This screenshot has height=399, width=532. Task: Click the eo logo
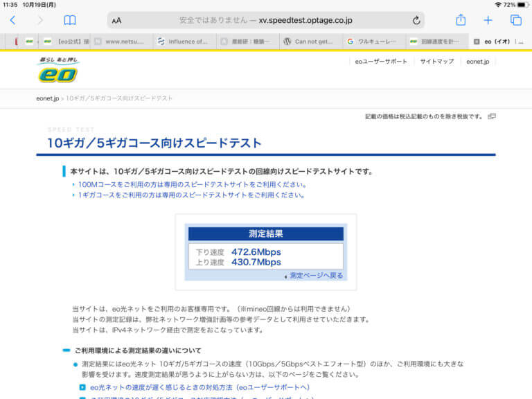click(x=58, y=70)
